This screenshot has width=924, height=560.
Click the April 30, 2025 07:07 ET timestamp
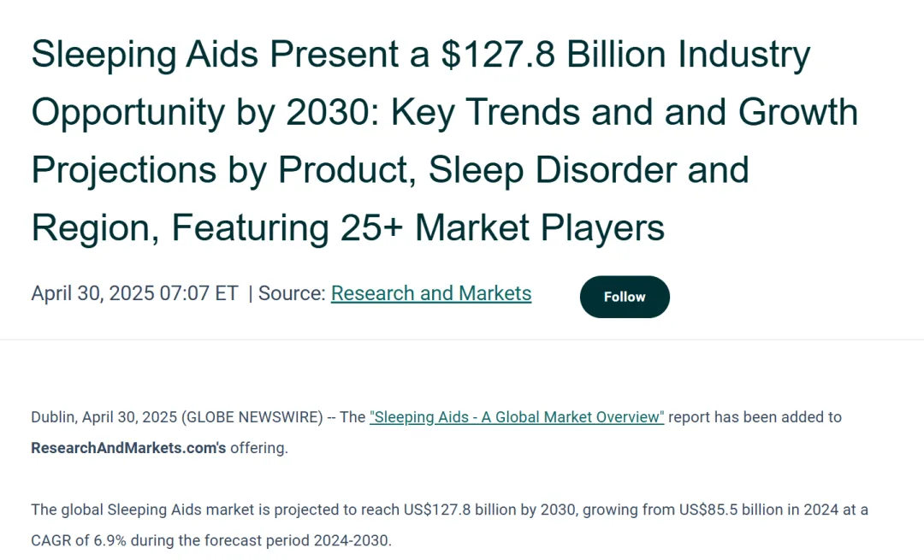coord(134,293)
